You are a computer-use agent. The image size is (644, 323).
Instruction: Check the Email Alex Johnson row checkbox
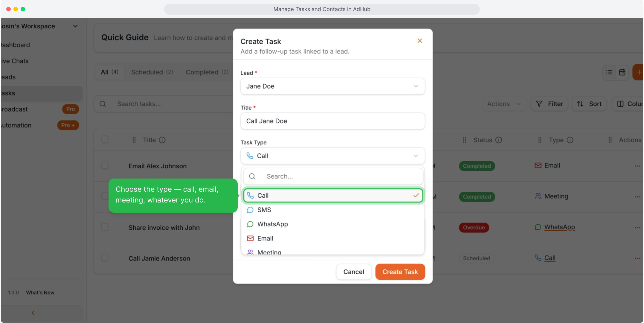coord(105,165)
